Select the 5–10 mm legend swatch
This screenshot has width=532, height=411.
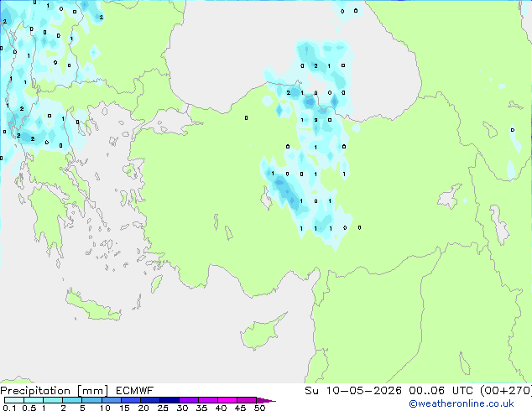click(x=91, y=400)
